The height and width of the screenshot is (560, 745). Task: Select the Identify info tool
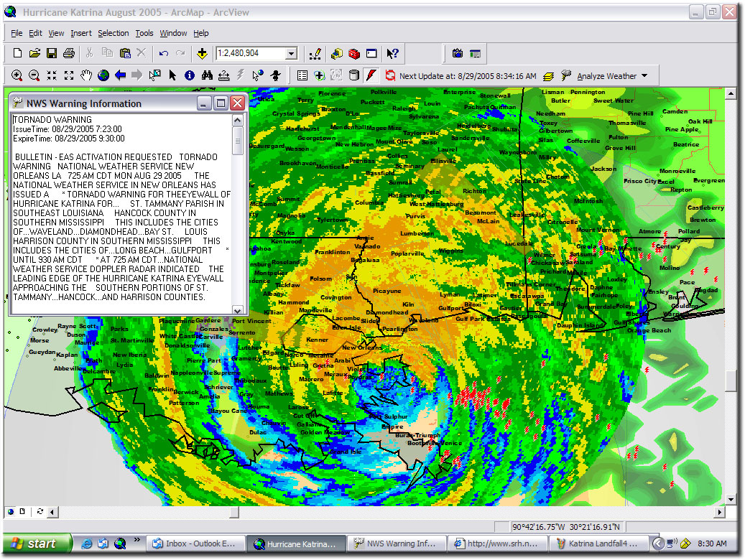[x=190, y=75]
